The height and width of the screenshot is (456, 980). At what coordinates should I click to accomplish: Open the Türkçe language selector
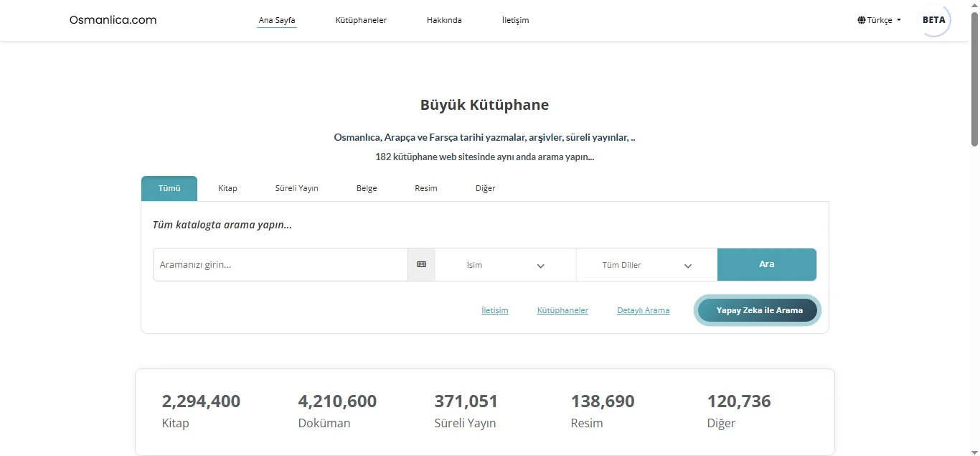coord(880,20)
